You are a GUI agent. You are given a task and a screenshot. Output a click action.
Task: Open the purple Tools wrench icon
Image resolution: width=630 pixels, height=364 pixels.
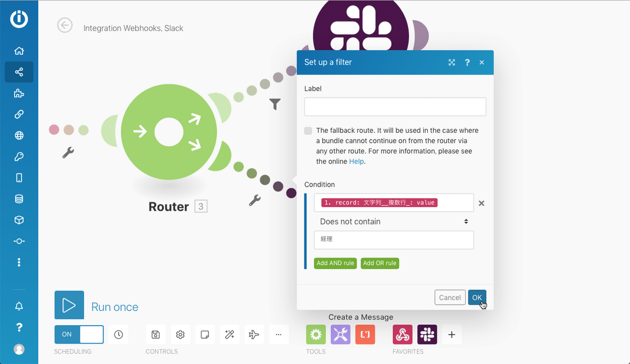341,335
